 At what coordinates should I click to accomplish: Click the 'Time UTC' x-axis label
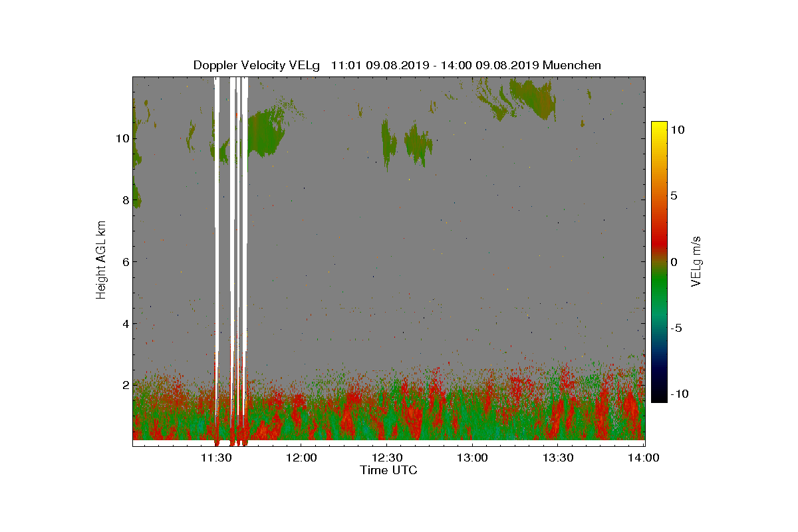[x=389, y=470]
